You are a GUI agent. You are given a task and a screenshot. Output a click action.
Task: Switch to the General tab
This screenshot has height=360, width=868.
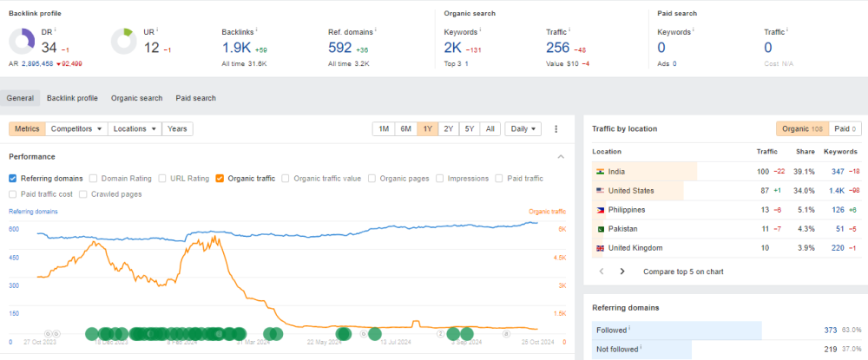coord(20,98)
